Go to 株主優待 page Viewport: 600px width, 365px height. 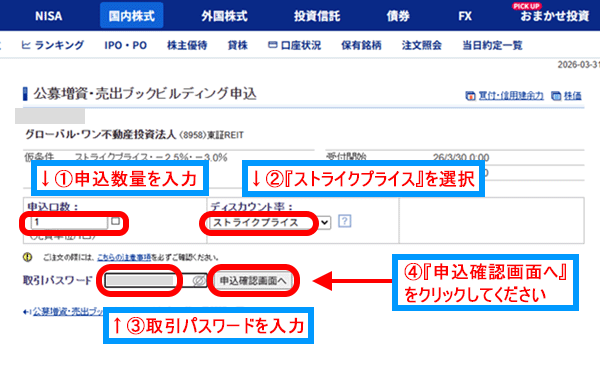[187, 45]
